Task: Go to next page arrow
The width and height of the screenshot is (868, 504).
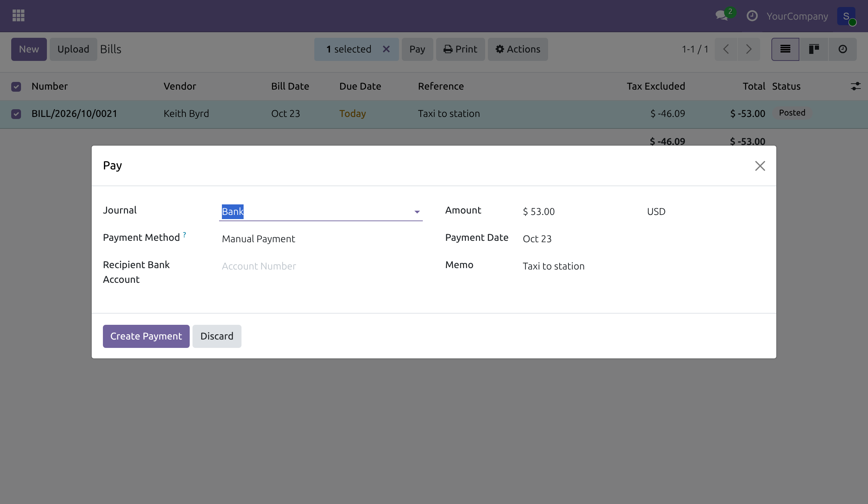Action: tap(749, 49)
